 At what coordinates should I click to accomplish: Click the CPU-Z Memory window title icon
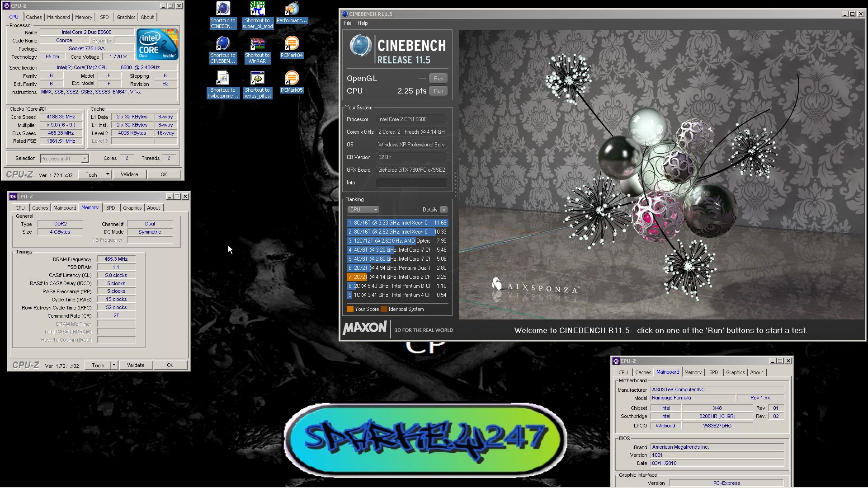coord(13,197)
